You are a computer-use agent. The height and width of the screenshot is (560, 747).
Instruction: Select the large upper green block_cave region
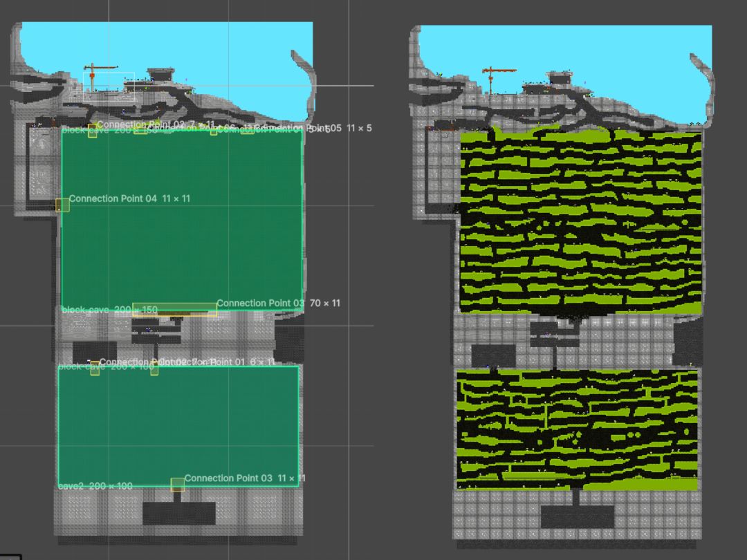click(183, 220)
